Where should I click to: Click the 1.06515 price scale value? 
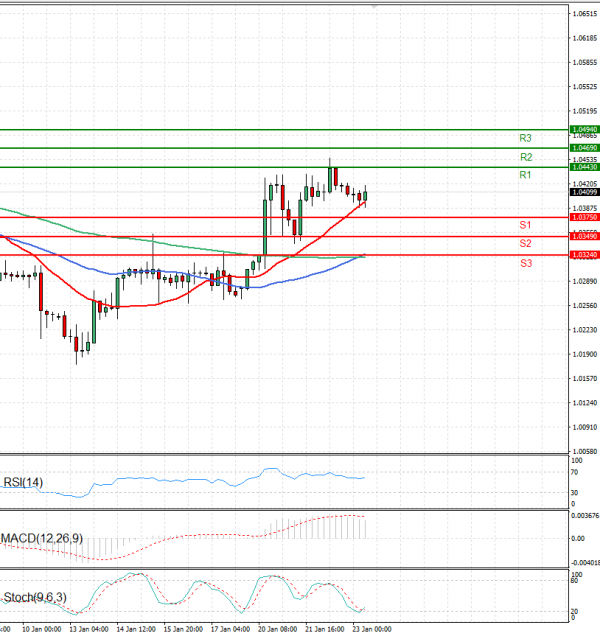click(x=585, y=14)
